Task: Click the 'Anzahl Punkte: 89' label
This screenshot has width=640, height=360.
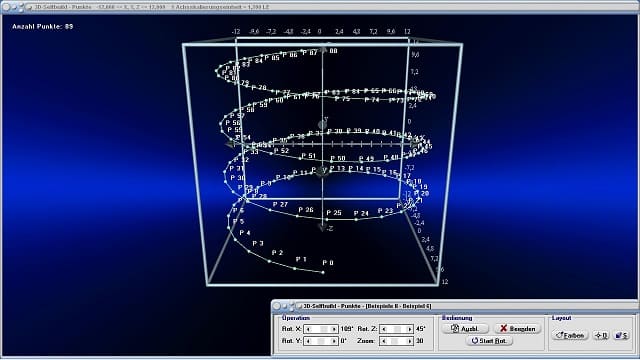Action: (42, 27)
